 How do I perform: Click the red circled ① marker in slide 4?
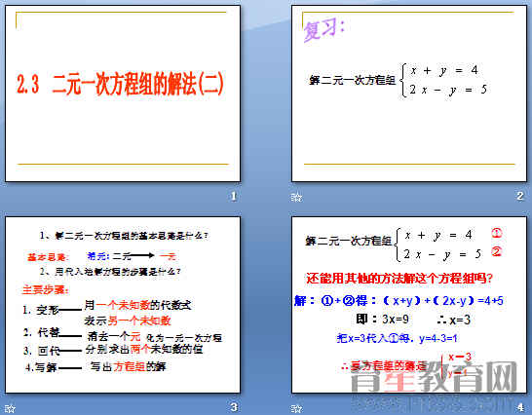pyautogui.click(x=496, y=233)
